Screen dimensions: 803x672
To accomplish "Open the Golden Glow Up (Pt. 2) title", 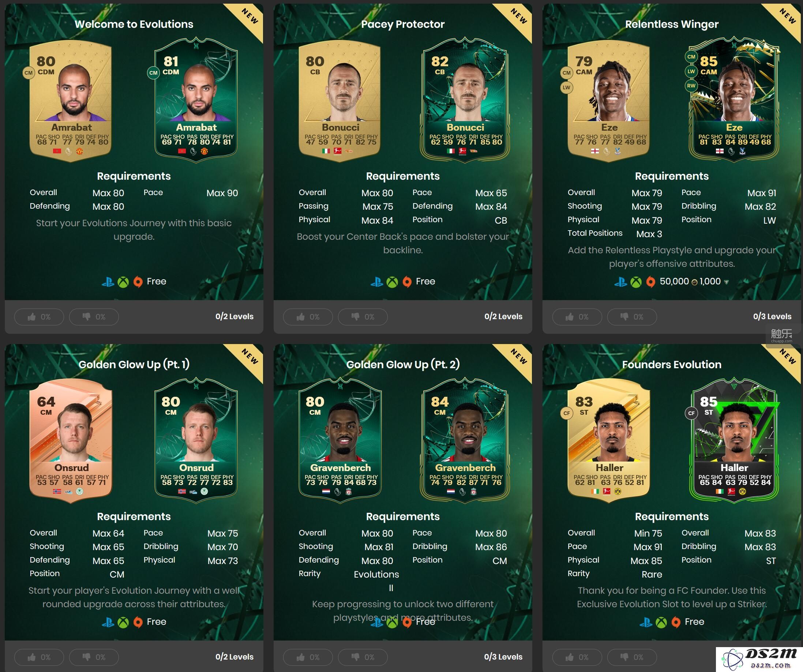I will click(x=403, y=365).
